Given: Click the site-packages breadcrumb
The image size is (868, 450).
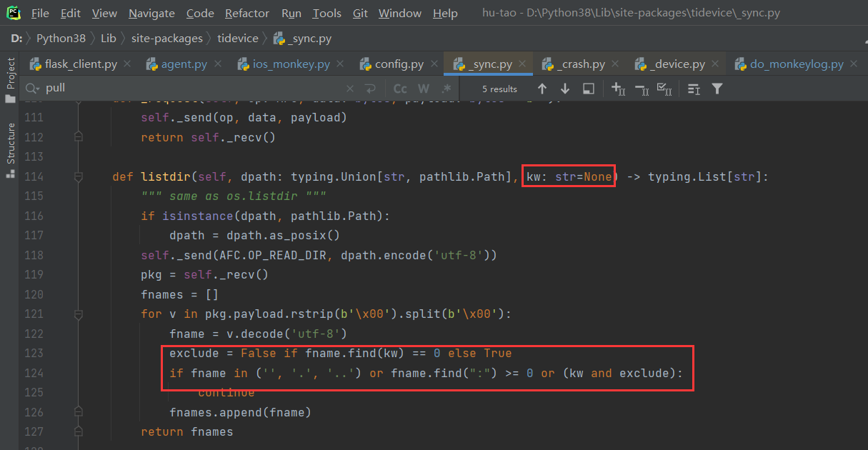Looking at the screenshot, I should 166,38.
